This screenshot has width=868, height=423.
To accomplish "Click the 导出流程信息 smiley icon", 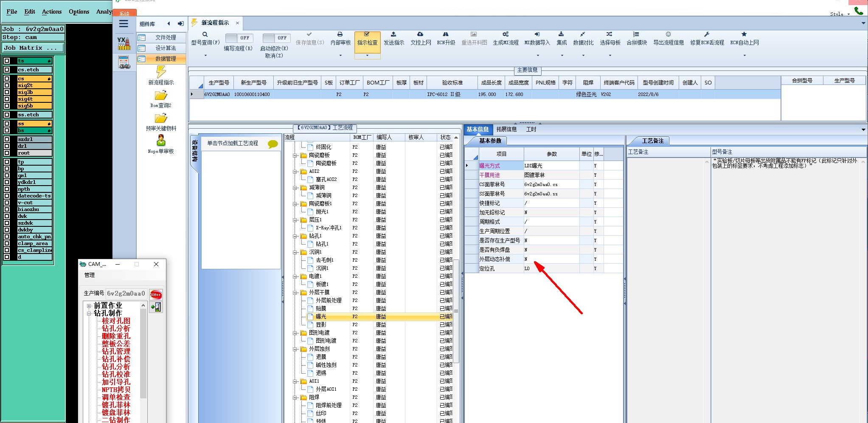I will (668, 34).
